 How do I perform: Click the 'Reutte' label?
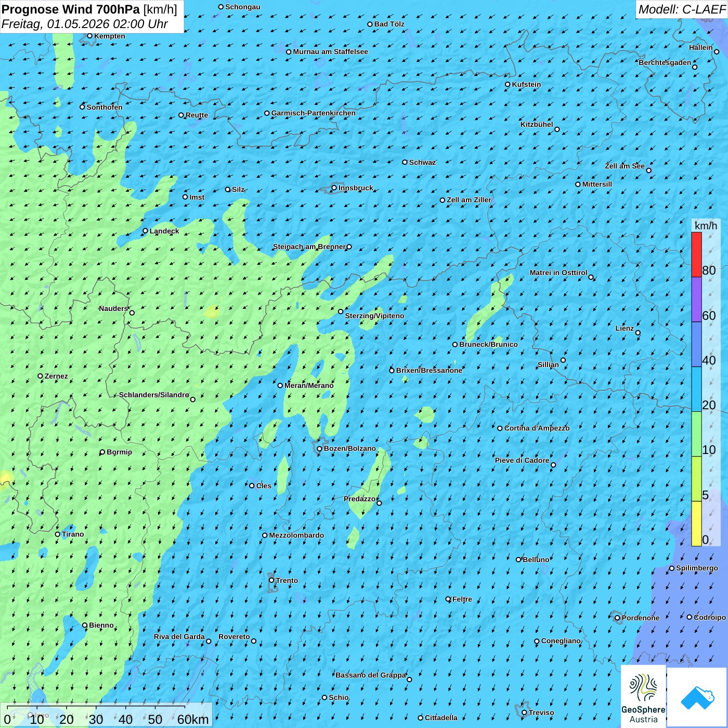tap(197, 115)
